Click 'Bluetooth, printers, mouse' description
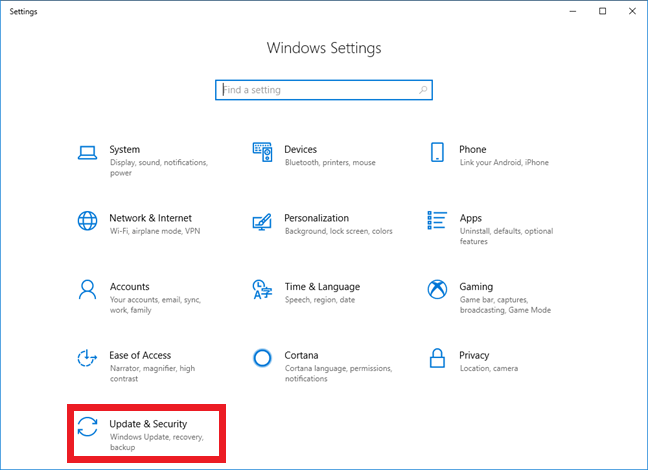Screen dimensions: 648x470 [330, 162]
